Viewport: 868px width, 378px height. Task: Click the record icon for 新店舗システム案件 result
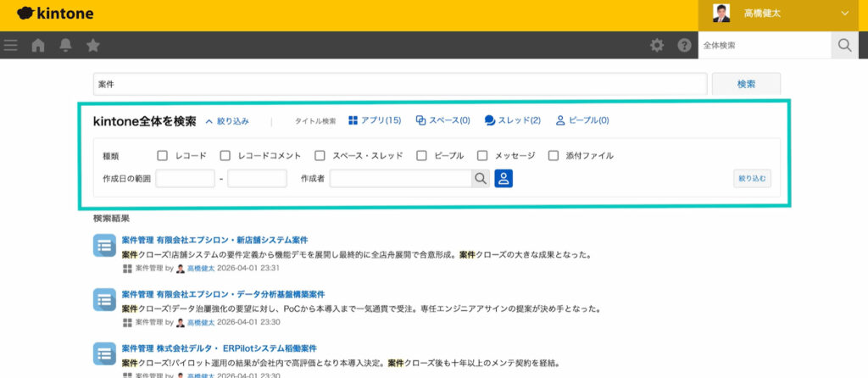[104, 245]
